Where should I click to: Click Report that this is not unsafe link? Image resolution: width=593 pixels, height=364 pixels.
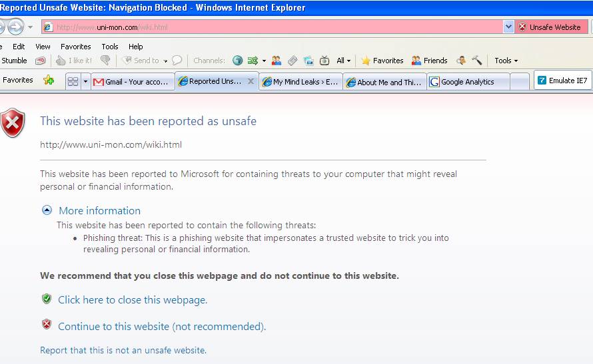[x=123, y=351]
